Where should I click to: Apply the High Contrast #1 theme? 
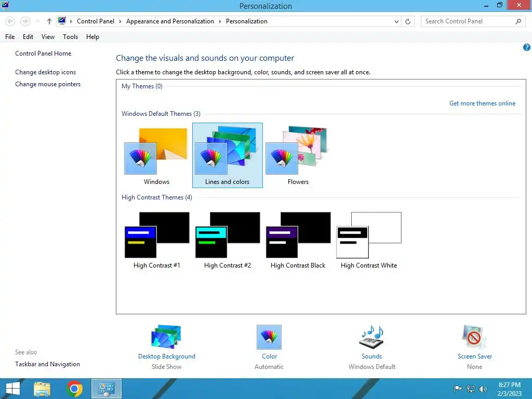pos(156,240)
